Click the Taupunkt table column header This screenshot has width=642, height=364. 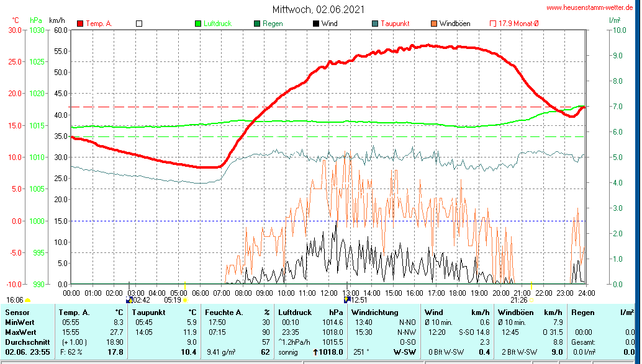click(148, 313)
